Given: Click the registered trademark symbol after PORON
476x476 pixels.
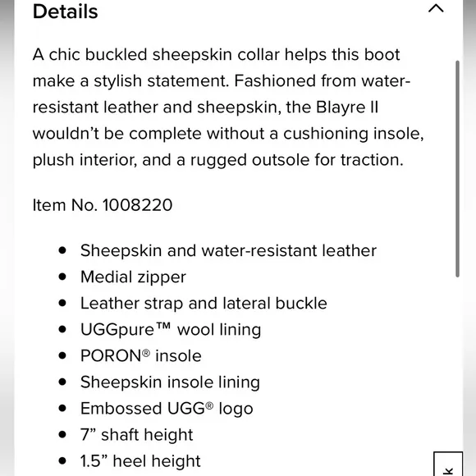Looking at the screenshot, I should coord(146,353).
